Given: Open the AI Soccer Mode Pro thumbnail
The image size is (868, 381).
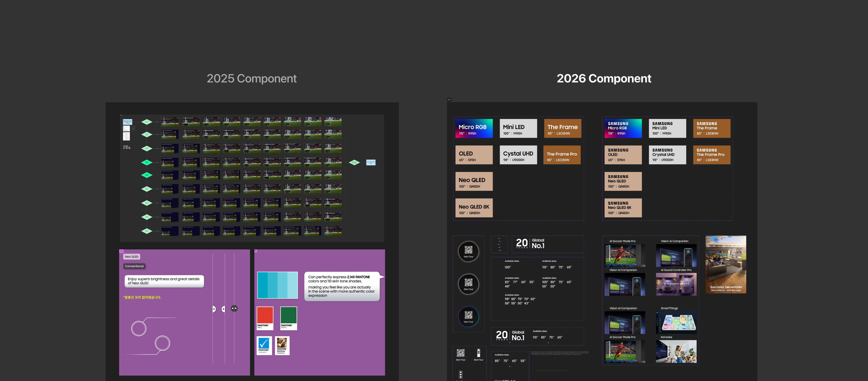Looking at the screenshot, I should pyautogui.click(x=625, y=256).
